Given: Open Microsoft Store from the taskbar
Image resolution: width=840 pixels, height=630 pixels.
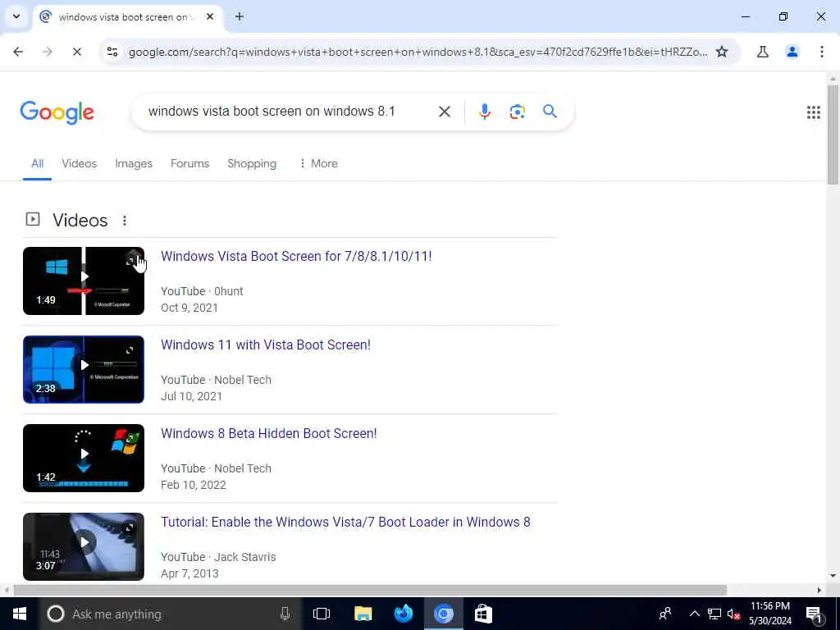Looking at the screenshot, I should [x=483, y=614].
